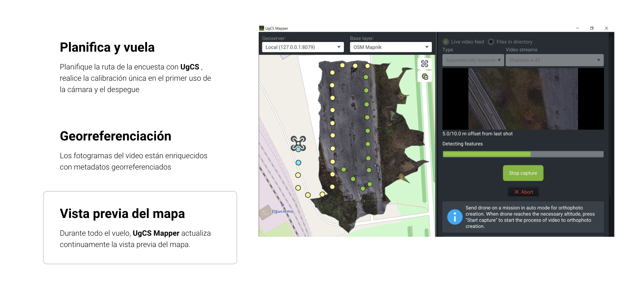Screen dimensions: 644x282
Task: Select Files in directory radio
Action: (x=491, y=42)
